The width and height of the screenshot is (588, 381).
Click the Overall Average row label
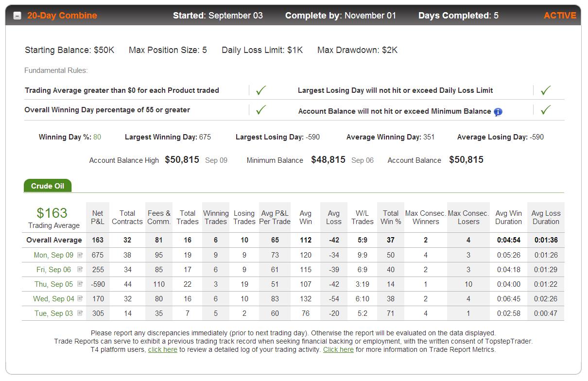tap(54, 240)
